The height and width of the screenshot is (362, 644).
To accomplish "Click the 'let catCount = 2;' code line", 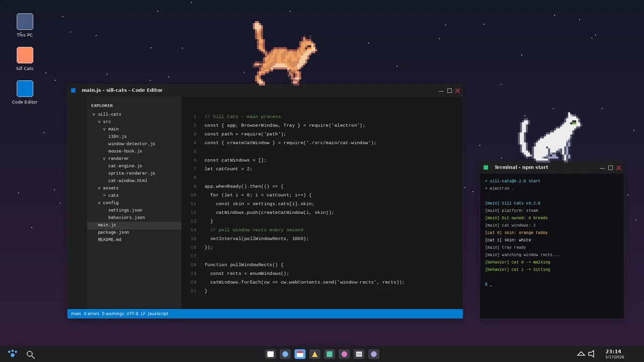I will click(228, 169).
